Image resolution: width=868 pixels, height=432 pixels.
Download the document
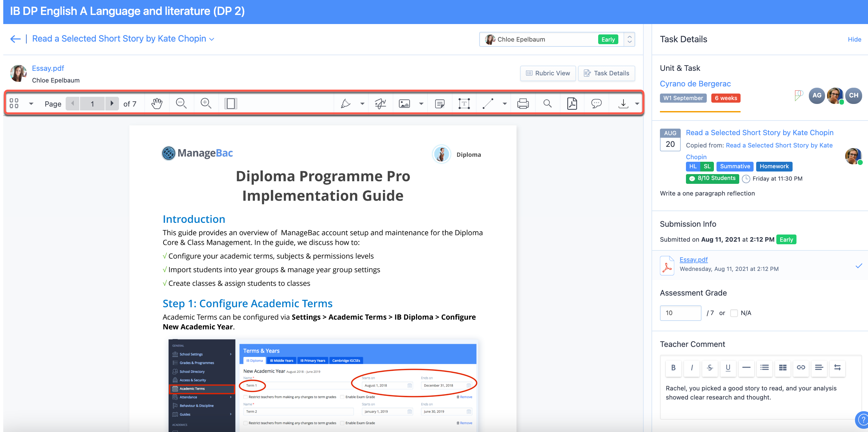pyautogui.click(x=623, y=103)
